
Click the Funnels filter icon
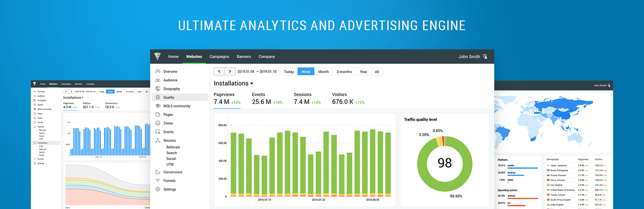tap(158, 181)
